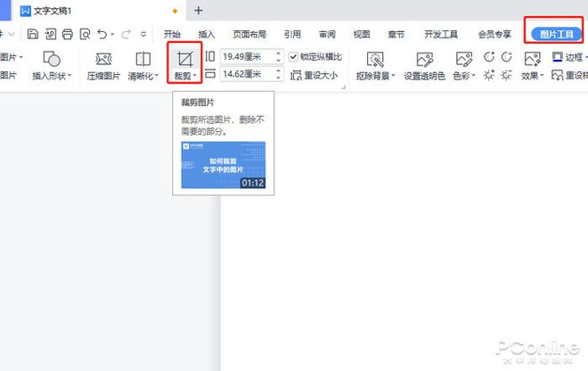Click the undo arrow icon
588x371 pixels.
click(102, 35)
